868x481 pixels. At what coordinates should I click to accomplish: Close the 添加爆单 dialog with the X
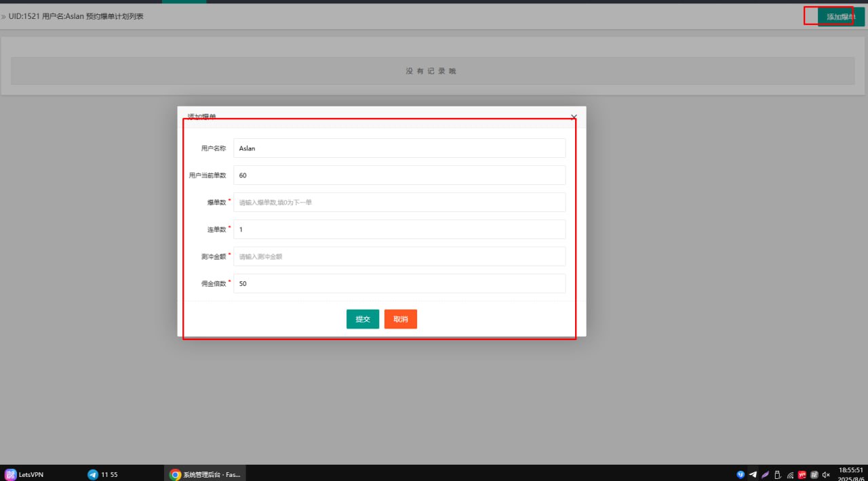(574, 117)
